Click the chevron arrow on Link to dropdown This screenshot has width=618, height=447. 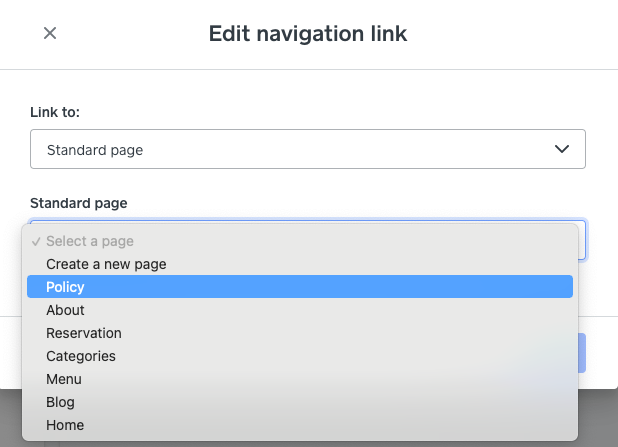coord(562,149)
